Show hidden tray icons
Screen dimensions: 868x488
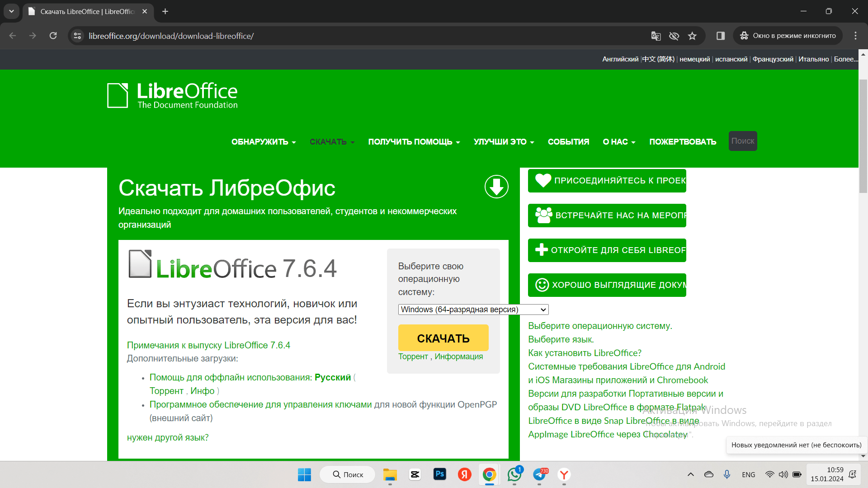[690, 474]
